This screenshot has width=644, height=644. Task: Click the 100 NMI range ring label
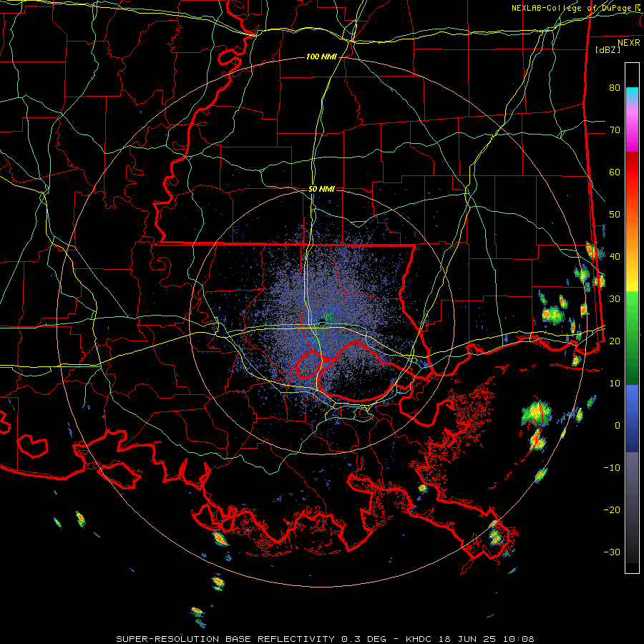321,57
